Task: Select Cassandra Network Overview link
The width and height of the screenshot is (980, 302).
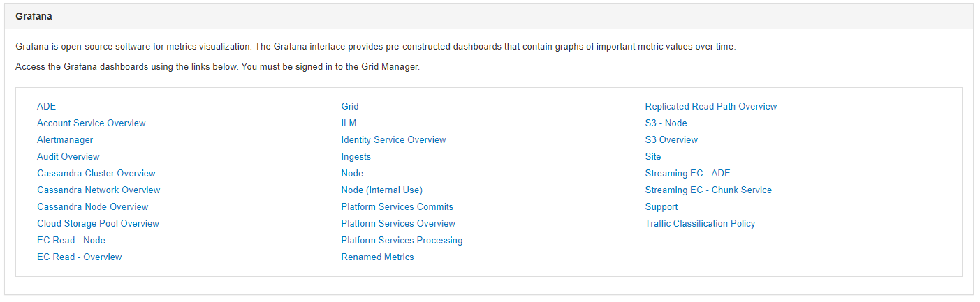Action: (98, 190)
